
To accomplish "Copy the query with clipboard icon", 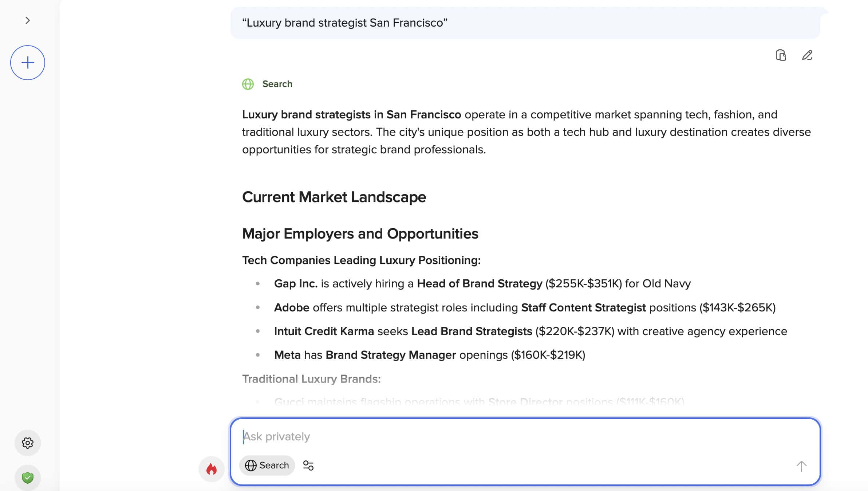I will pyautogui.click(x=781, y=55).
